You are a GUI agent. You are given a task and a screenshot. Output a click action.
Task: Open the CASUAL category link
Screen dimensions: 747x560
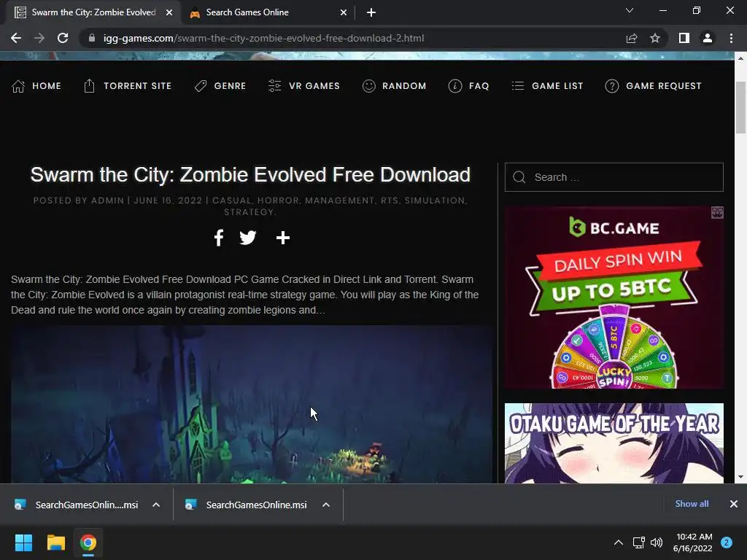click(231, 201)
